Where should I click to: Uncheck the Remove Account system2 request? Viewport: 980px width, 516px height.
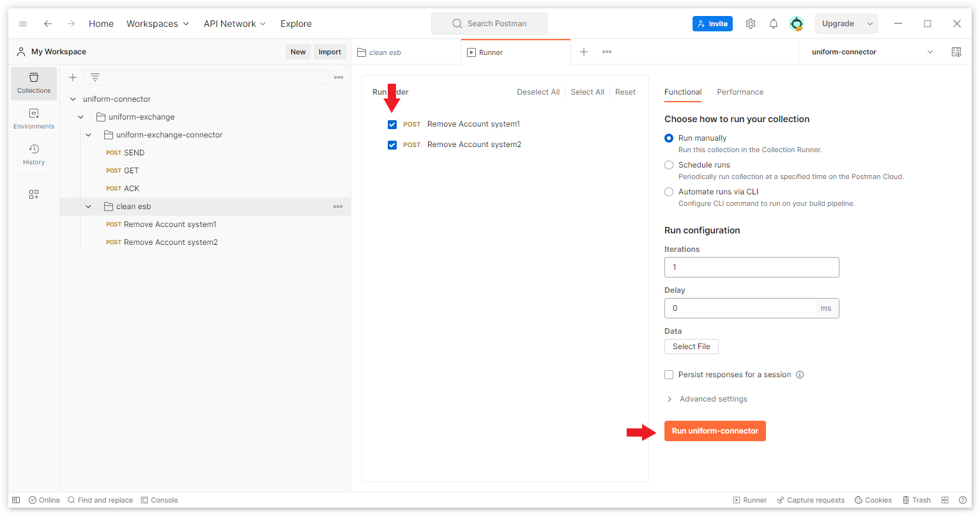click(392, 145)
